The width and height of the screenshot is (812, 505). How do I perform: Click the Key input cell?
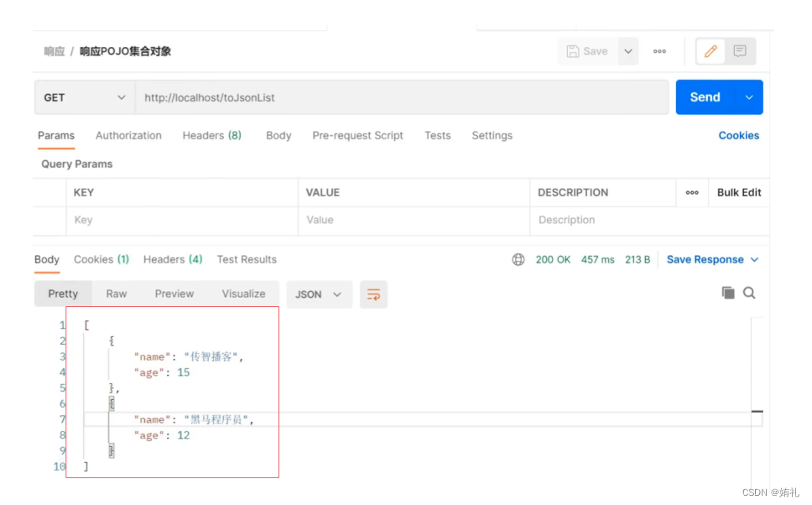[182, 220]
